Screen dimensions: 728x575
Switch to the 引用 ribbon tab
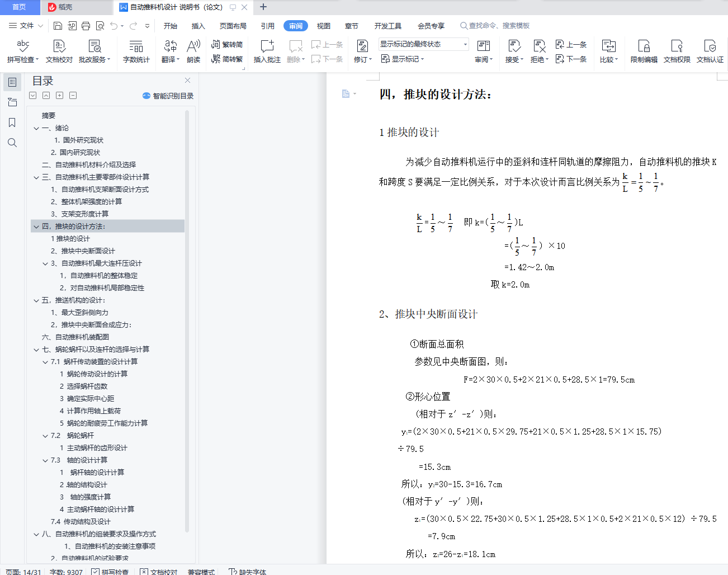(268, 26)
